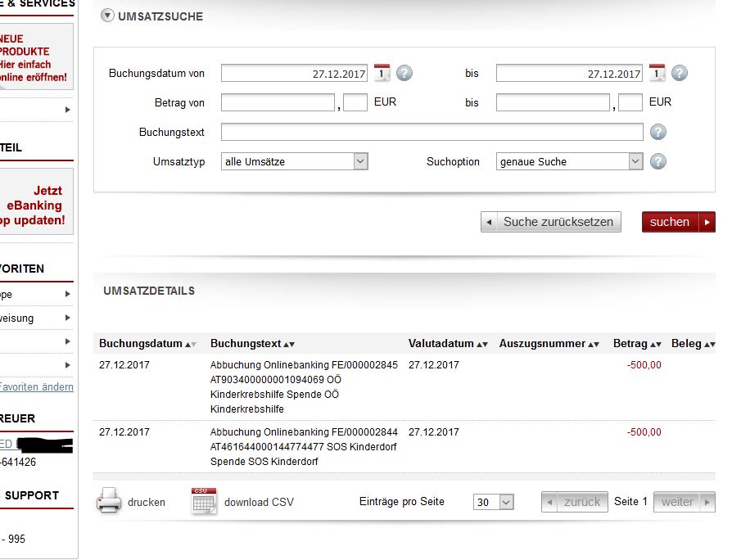Open calendar picker for Buchungsdatum bis
Image resolution: width=732 pixels, height=560 pixels.
pyautogui.click(x=657, y=73)
